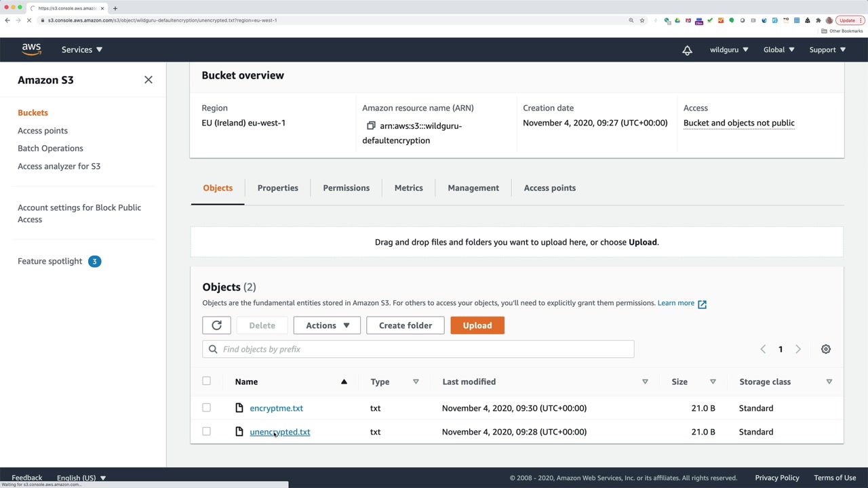Tick the checkbox for unencrypted.txt
This screenshot has height=488, width=868.
coord(206,432)
